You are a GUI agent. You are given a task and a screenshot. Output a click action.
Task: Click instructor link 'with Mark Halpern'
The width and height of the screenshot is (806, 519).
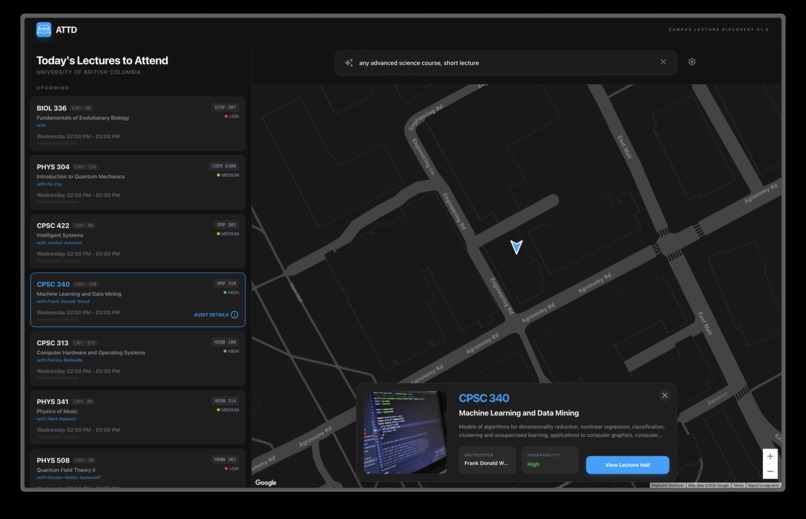coord(56,419)
